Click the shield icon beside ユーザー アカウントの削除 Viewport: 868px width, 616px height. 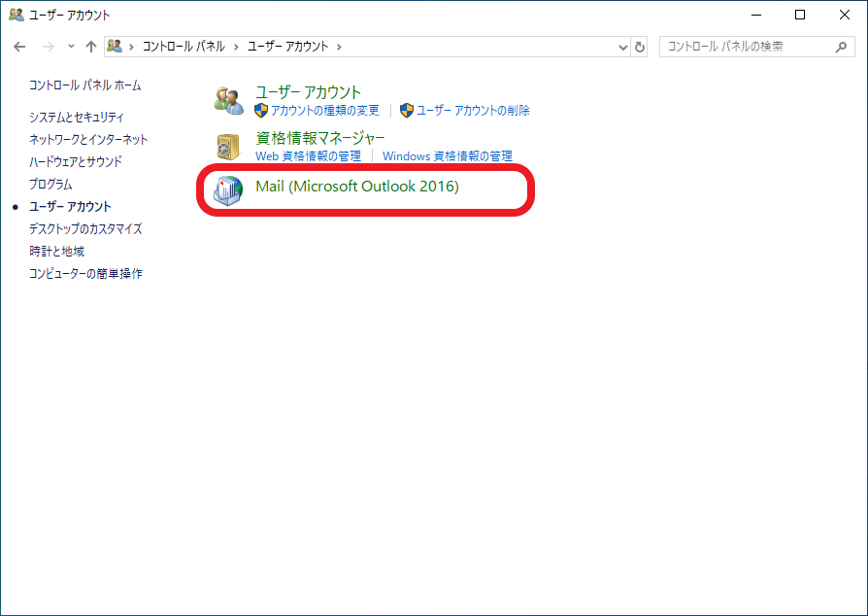click(406, 111)
